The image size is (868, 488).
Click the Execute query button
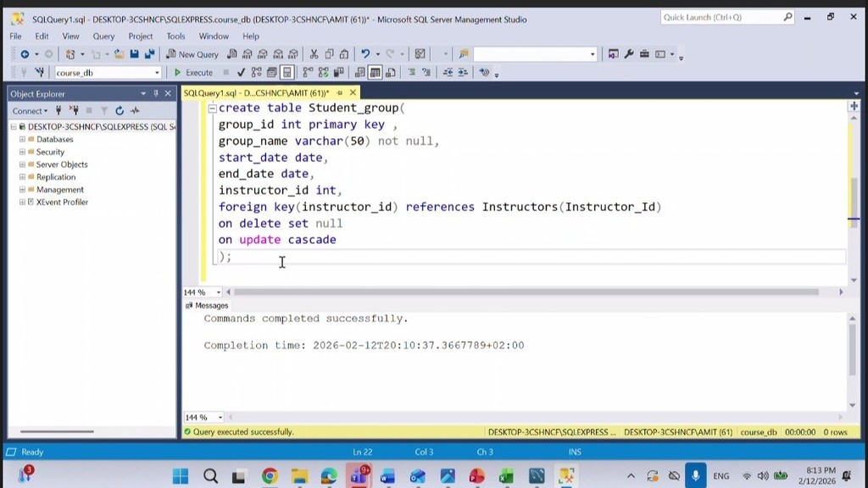(x=193, y=73)
